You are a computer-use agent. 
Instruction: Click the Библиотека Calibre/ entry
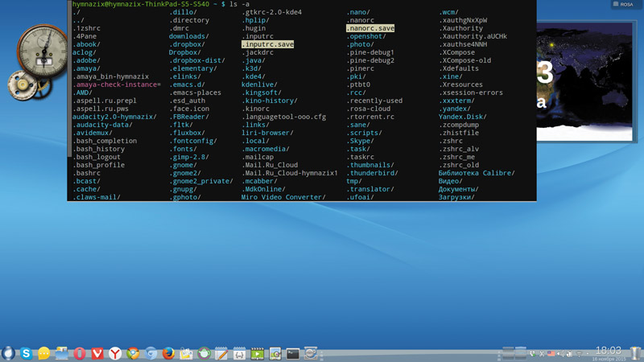[477, 173]
